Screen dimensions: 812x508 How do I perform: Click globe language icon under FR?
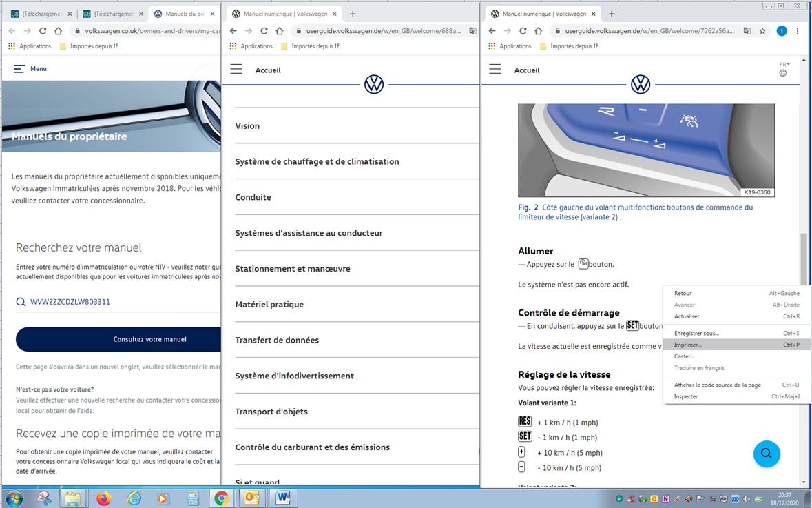pos(783,73)
